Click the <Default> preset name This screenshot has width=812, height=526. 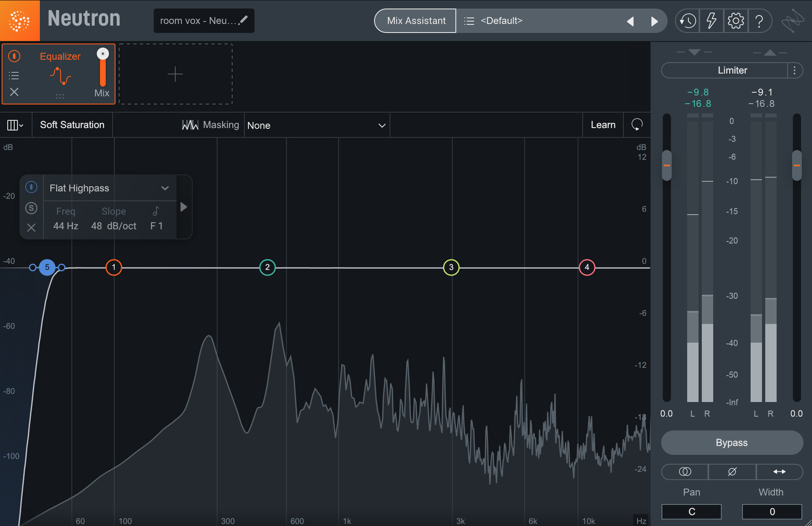[x=501, y=21]
